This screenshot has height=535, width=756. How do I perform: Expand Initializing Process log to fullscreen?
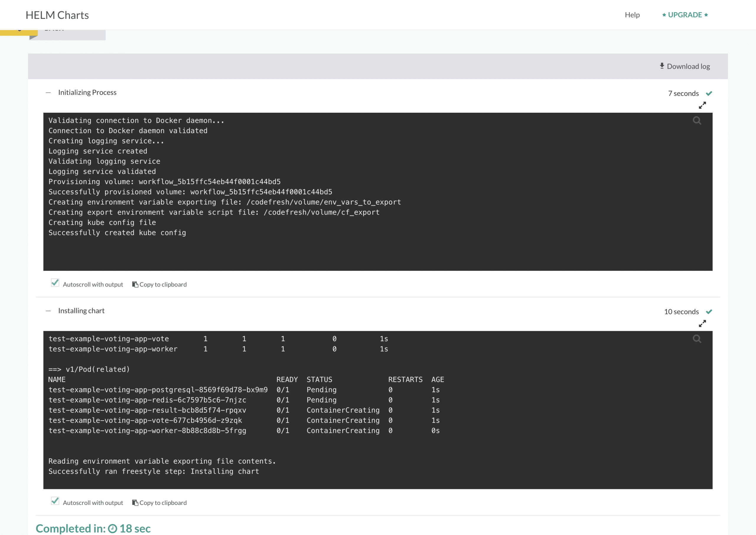coord(702,105)
